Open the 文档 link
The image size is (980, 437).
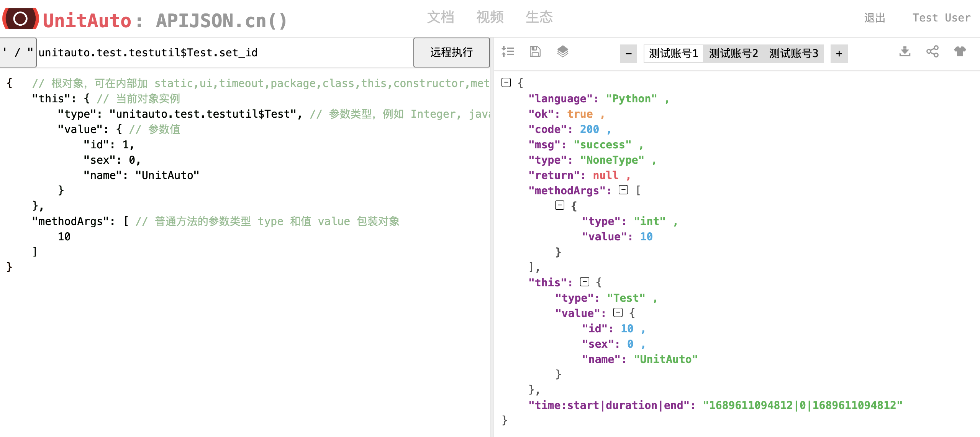[441, 17]
